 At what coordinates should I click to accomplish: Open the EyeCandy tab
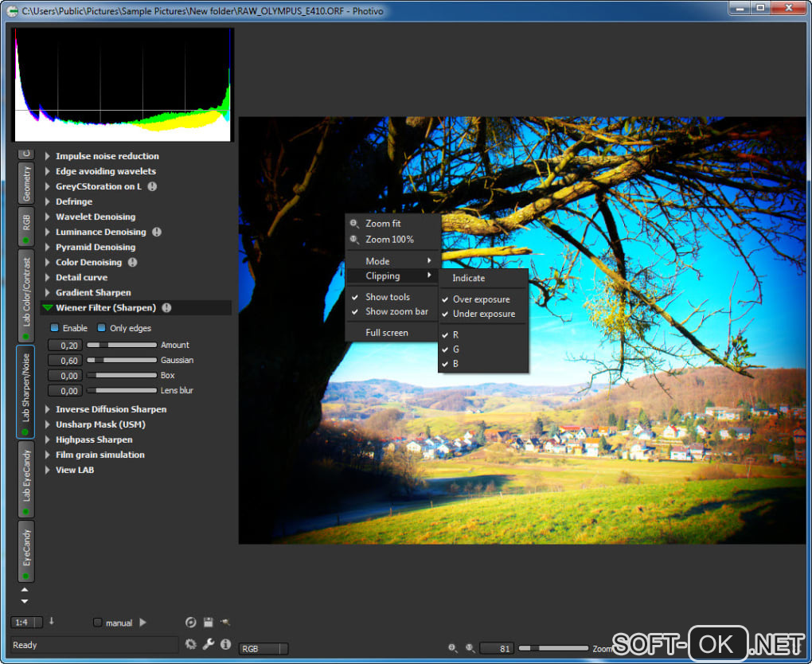tap(26, 551)
